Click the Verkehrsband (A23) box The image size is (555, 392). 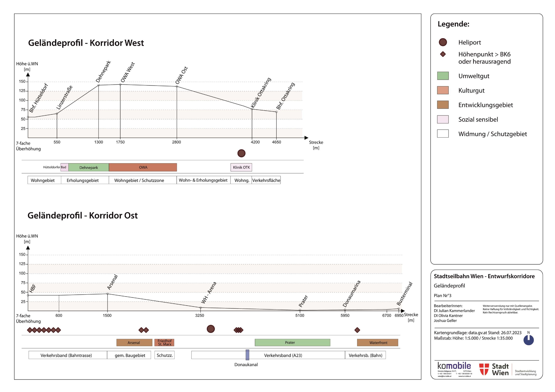point(283,355)
